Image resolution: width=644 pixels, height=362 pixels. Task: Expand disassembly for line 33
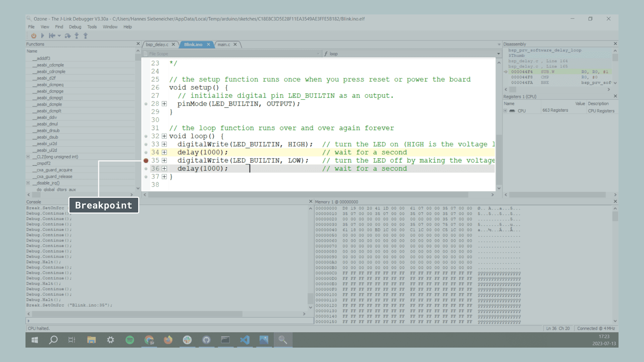(164, 144)
